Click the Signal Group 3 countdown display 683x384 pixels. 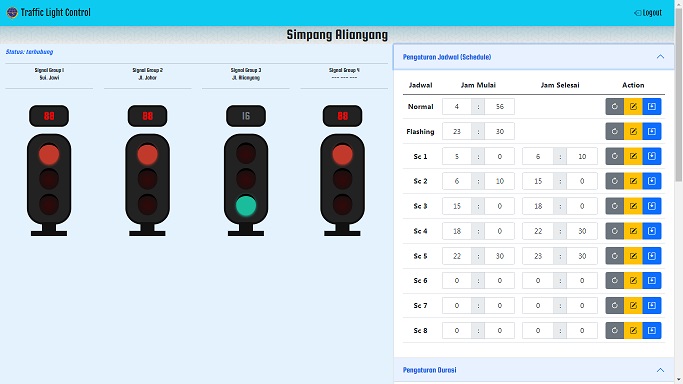tap(246, 116)
